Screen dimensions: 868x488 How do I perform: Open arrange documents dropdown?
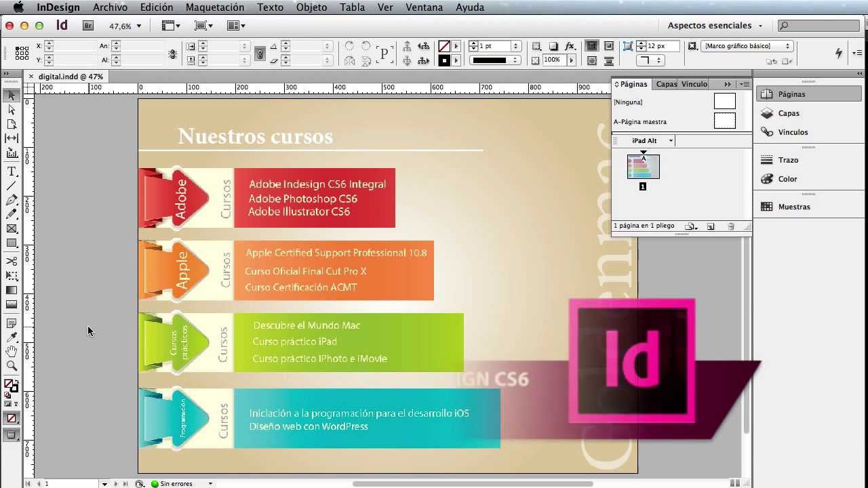[x=236, y=26]
